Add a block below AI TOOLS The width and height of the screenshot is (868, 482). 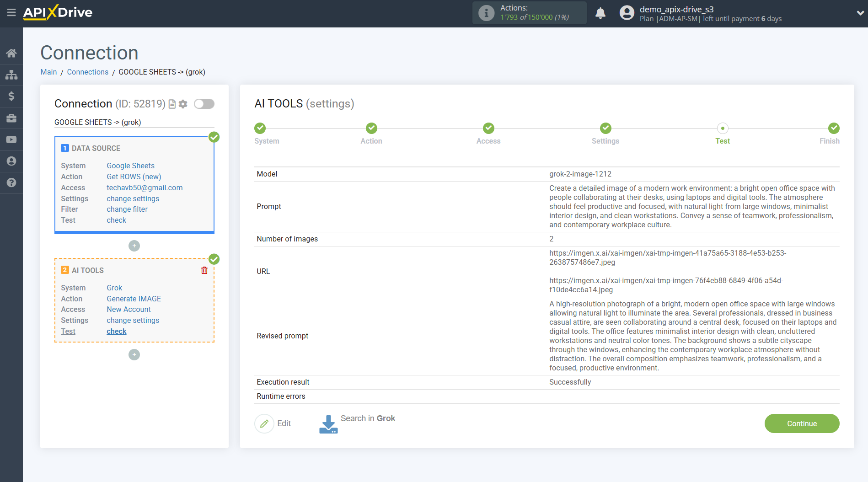(x=134, y=355)
